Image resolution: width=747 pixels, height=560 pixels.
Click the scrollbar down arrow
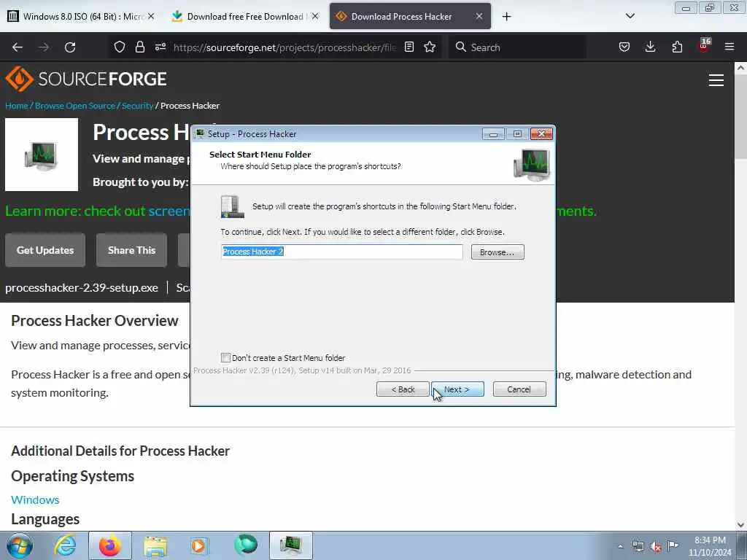(x=740, y=524)
